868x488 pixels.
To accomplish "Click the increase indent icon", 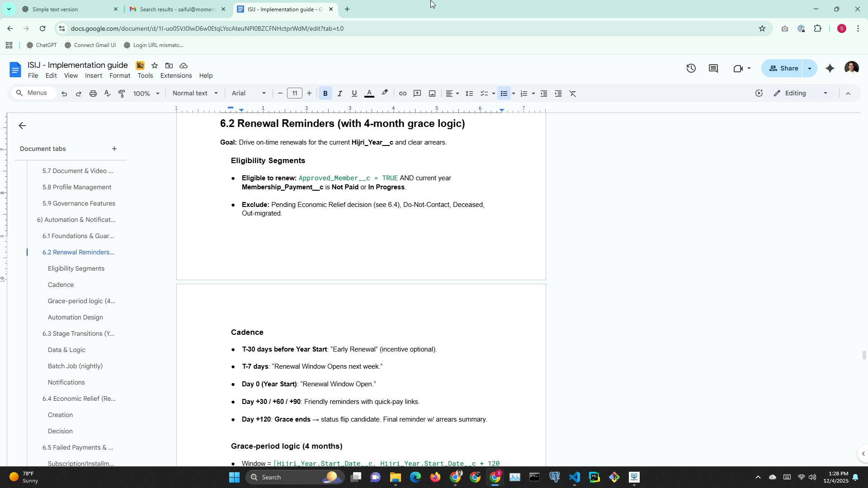I will [558, 94].
